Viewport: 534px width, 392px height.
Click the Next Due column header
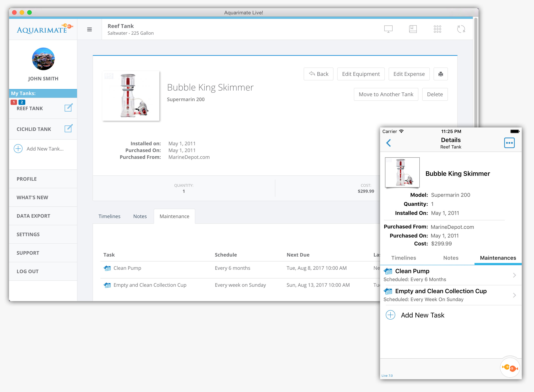point(298,255)
